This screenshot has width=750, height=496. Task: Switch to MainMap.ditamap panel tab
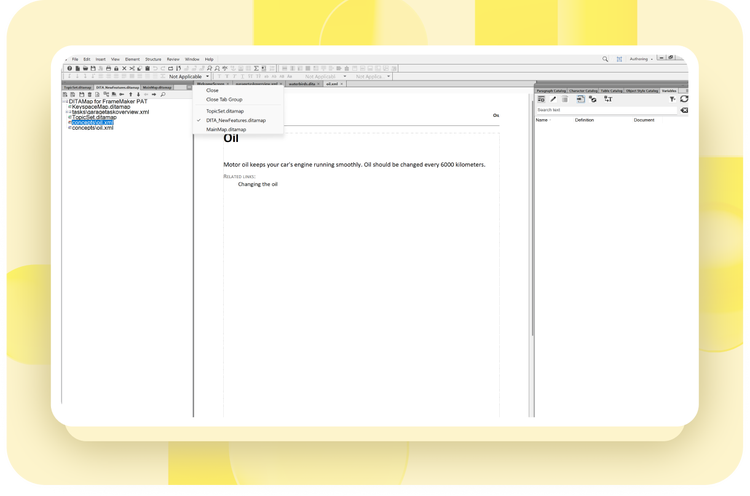pyautogui.click(x=157, y=88)
